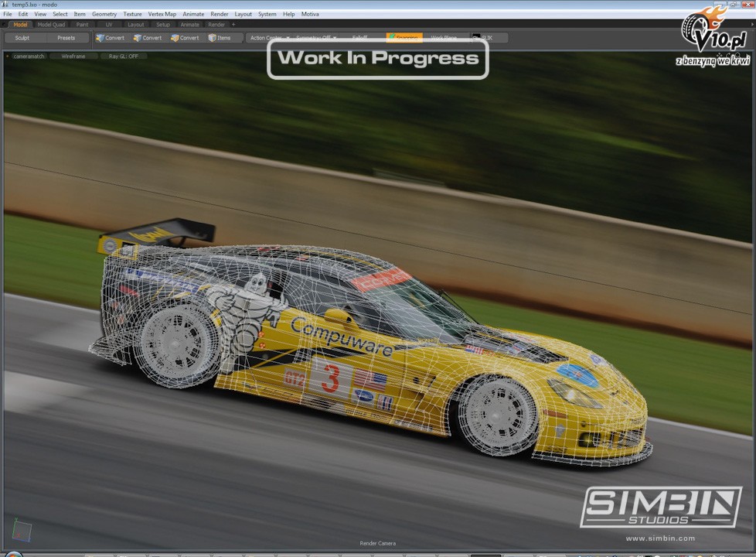Open the Render menu in menu bar

pos(220,14)
